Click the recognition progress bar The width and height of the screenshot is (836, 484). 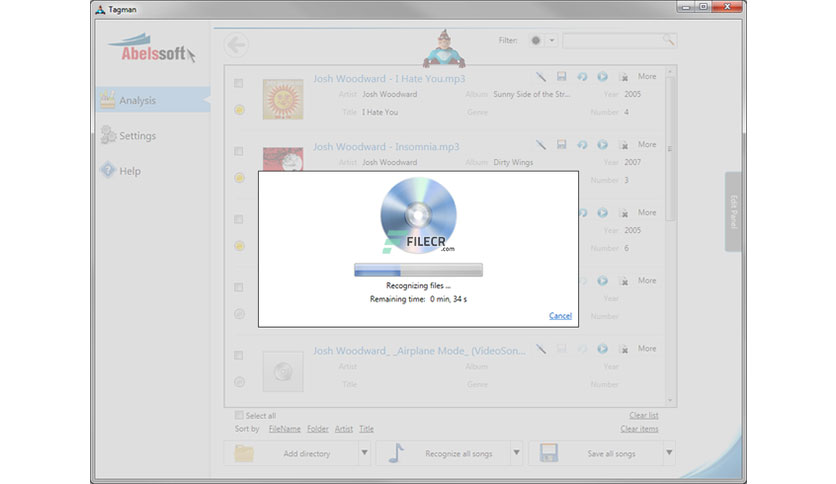pyautogui.click(x=419, y=270)
